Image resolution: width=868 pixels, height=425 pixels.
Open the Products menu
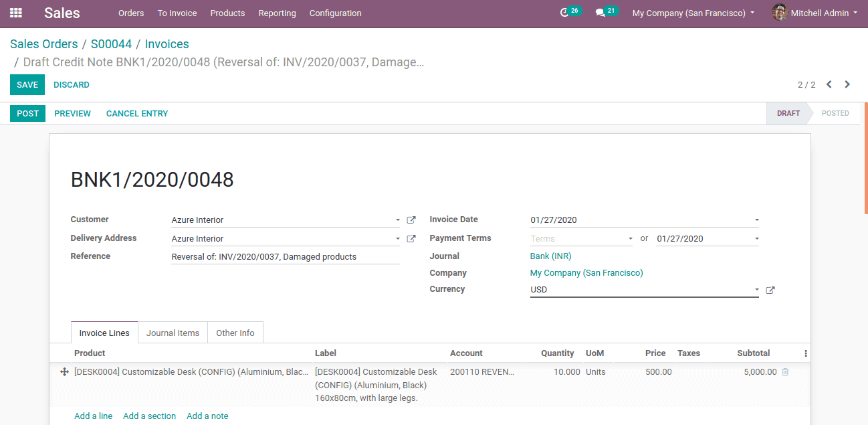227,13
